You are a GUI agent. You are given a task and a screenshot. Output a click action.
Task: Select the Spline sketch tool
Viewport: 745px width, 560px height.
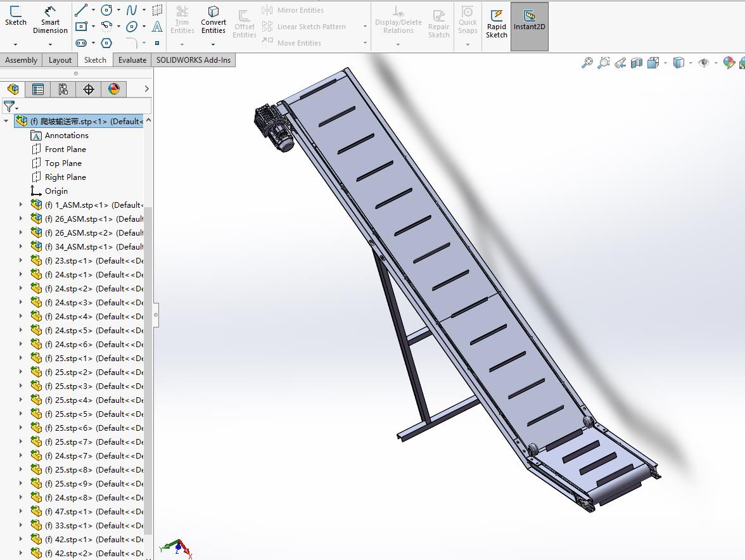click(x=132, y=10)
